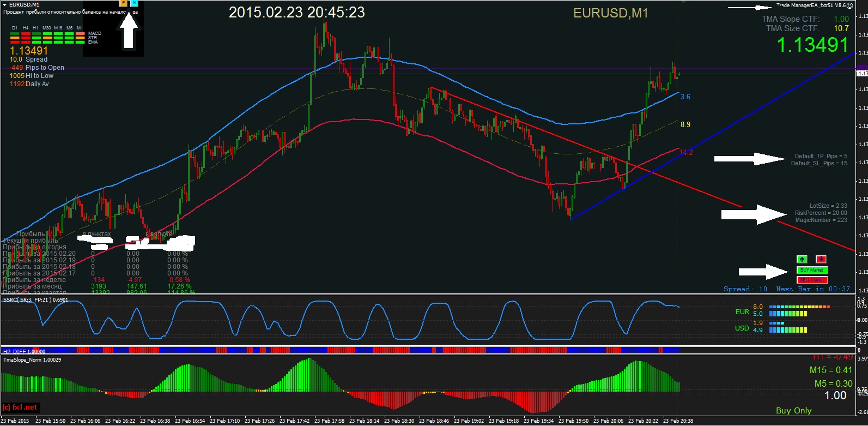Click the weekly profit -0.58 % value

click(x=178, y=280)
